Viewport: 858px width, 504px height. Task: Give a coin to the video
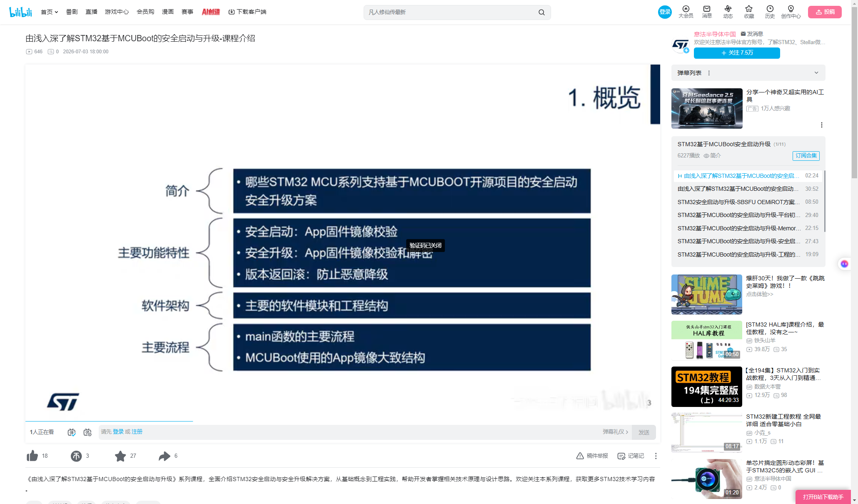[x=76, y=456]
